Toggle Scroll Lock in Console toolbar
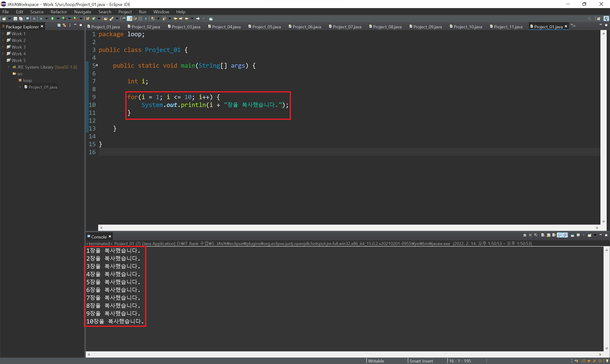This screenshot has width=610, height=364. (549, 235)
